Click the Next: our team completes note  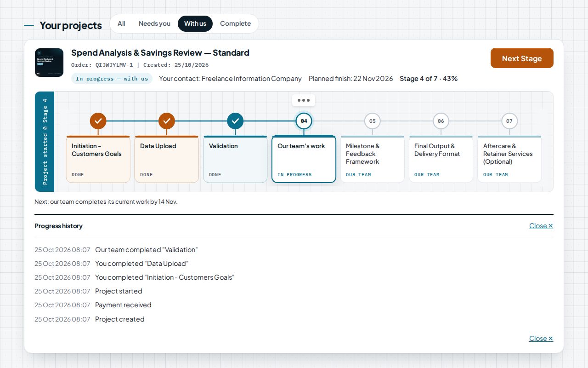click(106, 201)
